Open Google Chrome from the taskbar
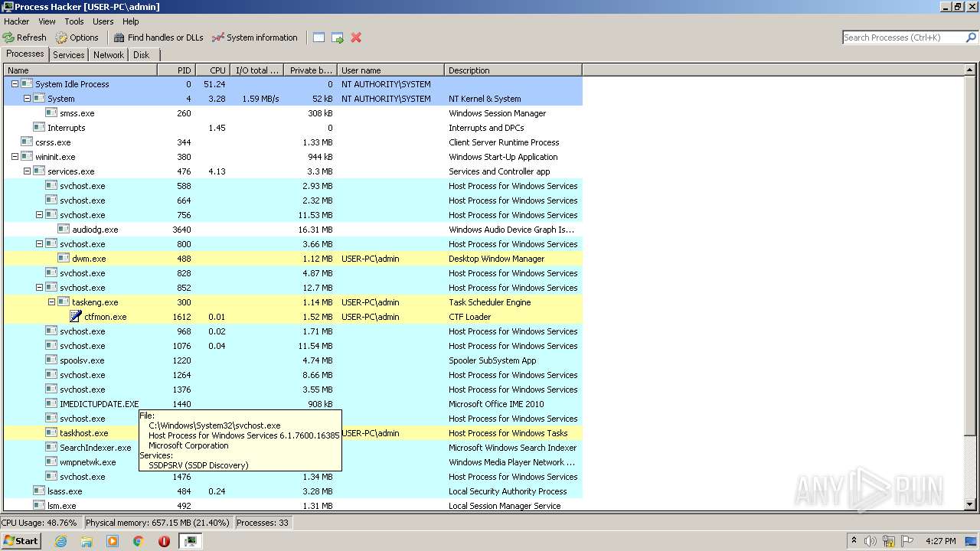Image resolution: width=980 pixels, height=551 pixels. pyautogui.click(x=139, y=541)
